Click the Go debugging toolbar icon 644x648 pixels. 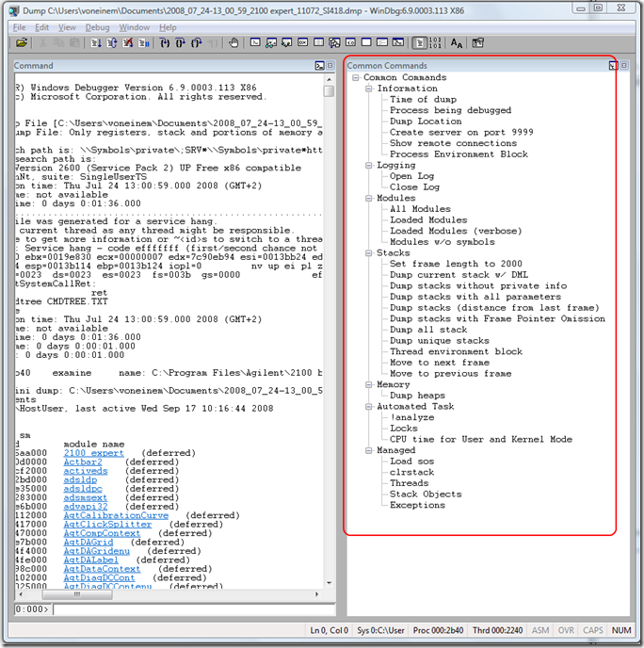96,42
